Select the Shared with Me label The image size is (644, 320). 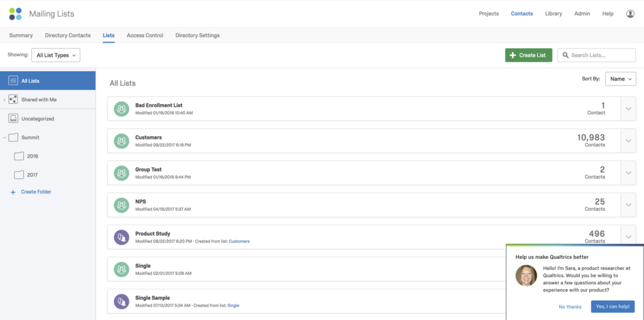pyautogui.click(x=39, y=100)
